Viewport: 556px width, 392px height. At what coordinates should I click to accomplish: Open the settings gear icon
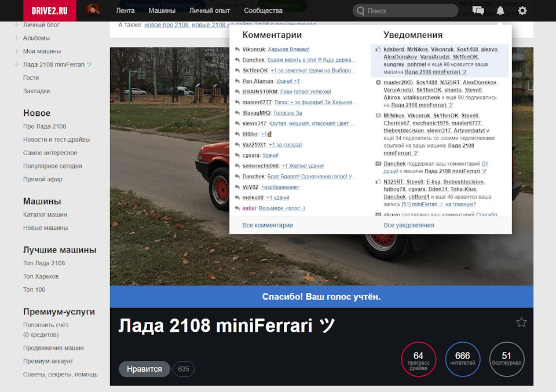522,10
